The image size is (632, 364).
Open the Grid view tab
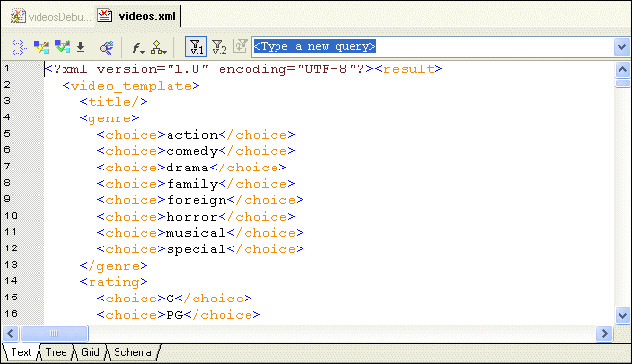[x=91, y=352]
